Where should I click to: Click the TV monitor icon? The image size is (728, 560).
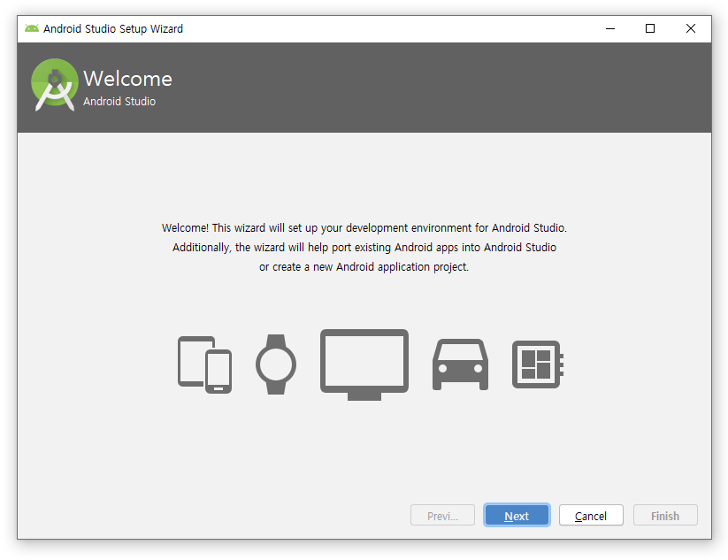click(x=364, y=364)
